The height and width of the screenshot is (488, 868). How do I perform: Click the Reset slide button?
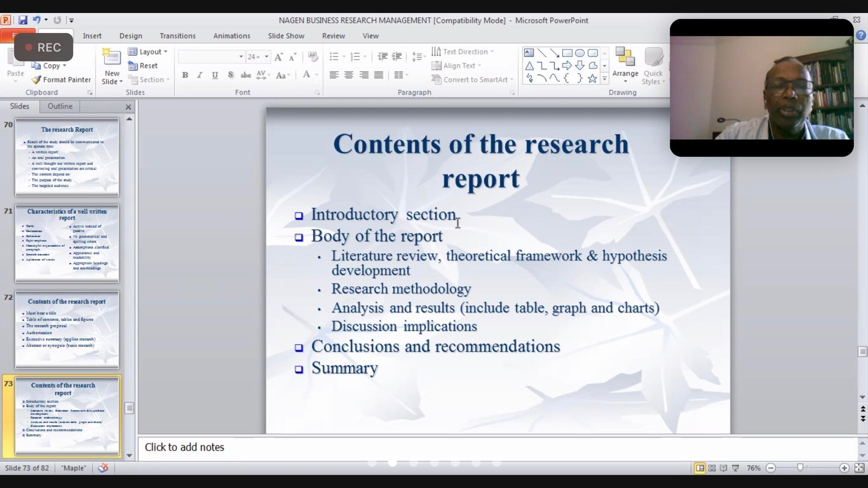click(143, 66)
